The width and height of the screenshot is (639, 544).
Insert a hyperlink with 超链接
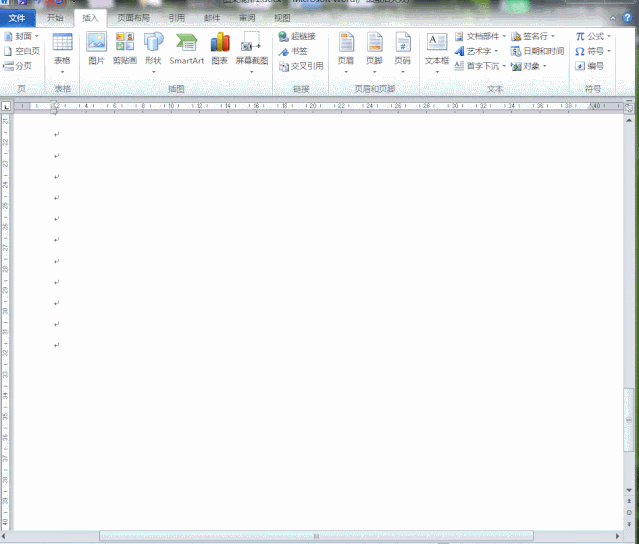pos(297,36)
